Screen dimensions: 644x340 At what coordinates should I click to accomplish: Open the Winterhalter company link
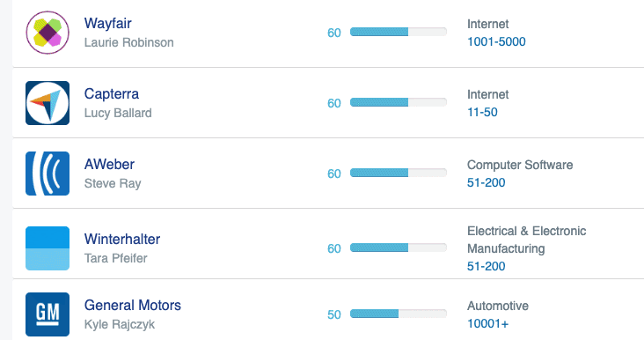tap(122, 239)
